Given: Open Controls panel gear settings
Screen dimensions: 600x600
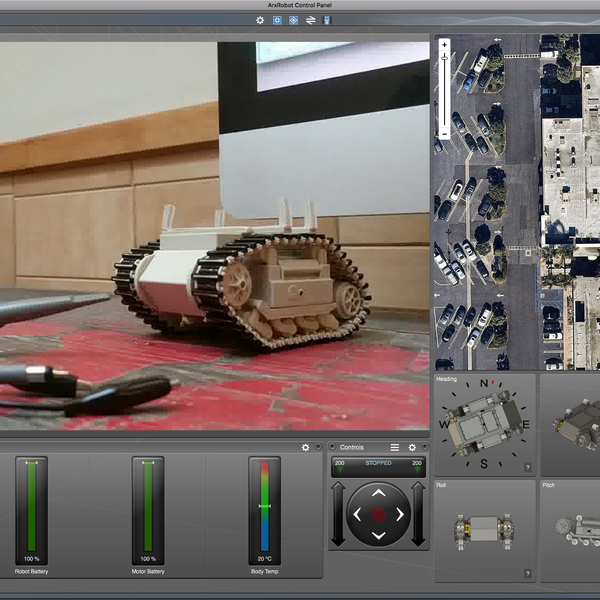Looking at the screenshot, I should pos(412,447).
